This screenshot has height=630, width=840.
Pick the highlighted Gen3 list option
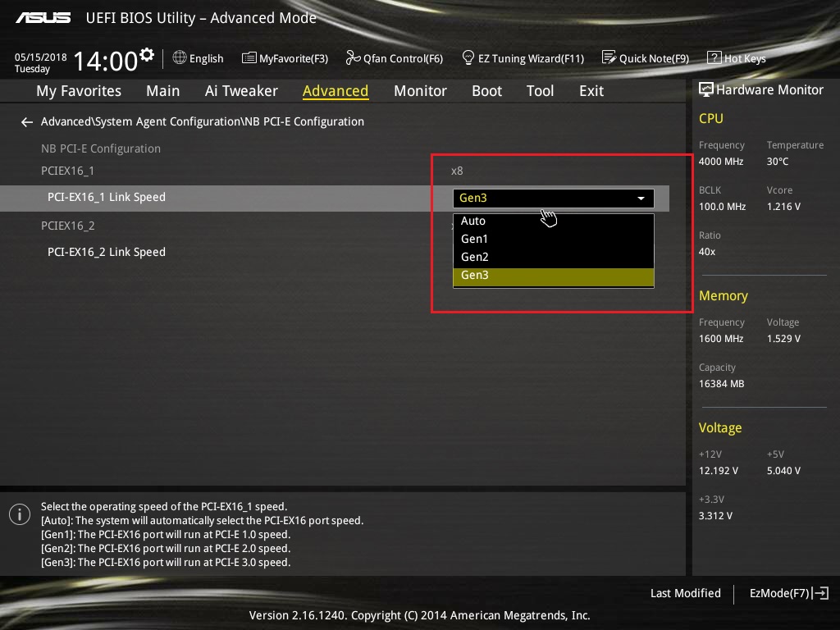point(554,276)
